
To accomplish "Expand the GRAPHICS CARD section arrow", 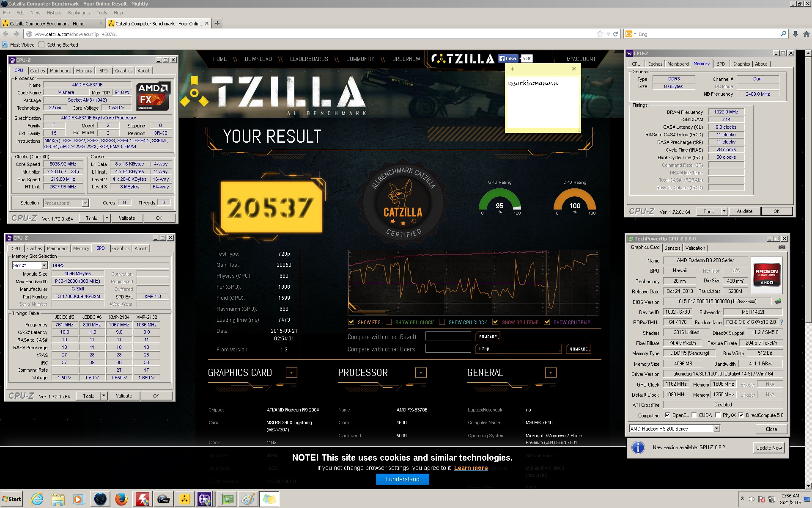I will [291, 373].
